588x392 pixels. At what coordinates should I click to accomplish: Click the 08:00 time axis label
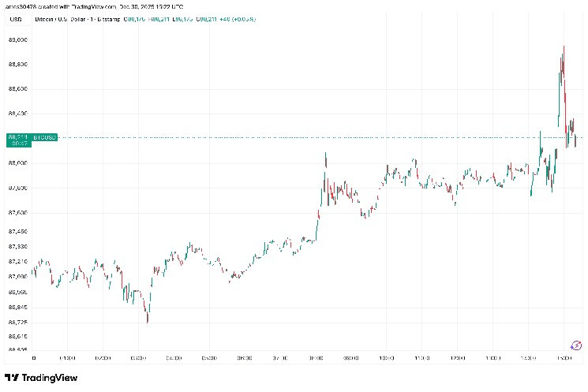(316, 357)
